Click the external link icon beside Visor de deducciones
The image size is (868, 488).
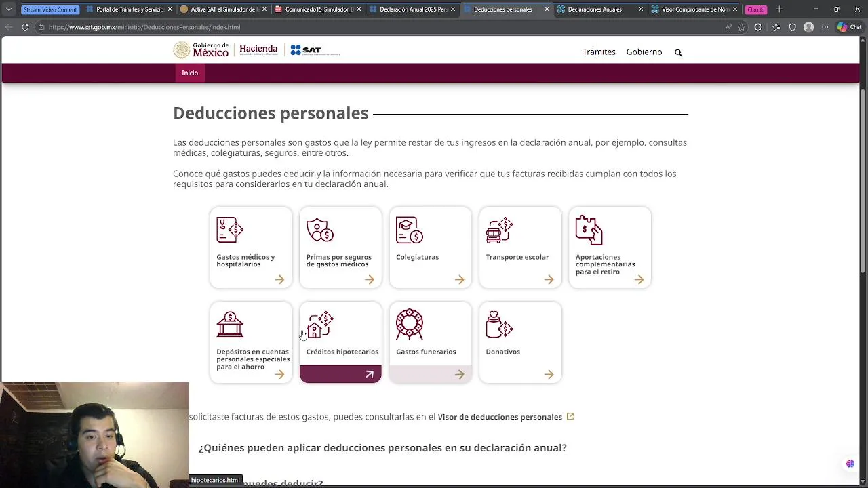click(x=570, y=416)
